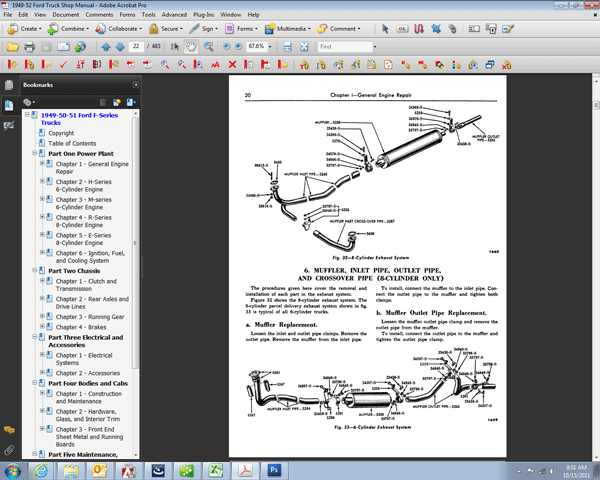
Task: Expand Chapter 6 Ignition, Fuel bookmark
Action: point(42,252)
